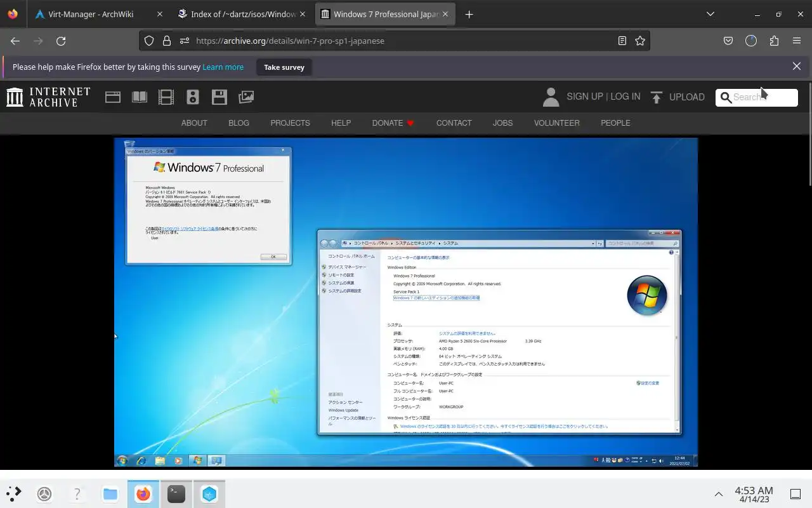Screen dimensions: 812x508
Task: Open the blue hexagon app in panel
Action: [x=209, y=493]
